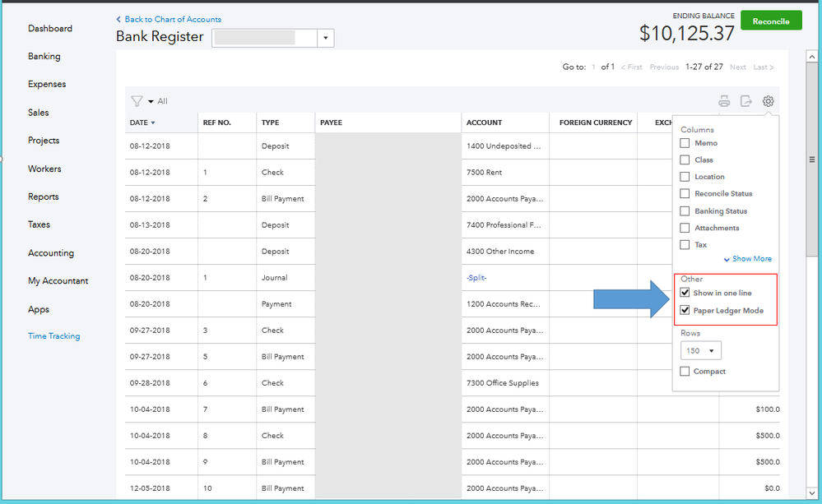Open My Accountant sidebar item

click(x=58, y=281)
